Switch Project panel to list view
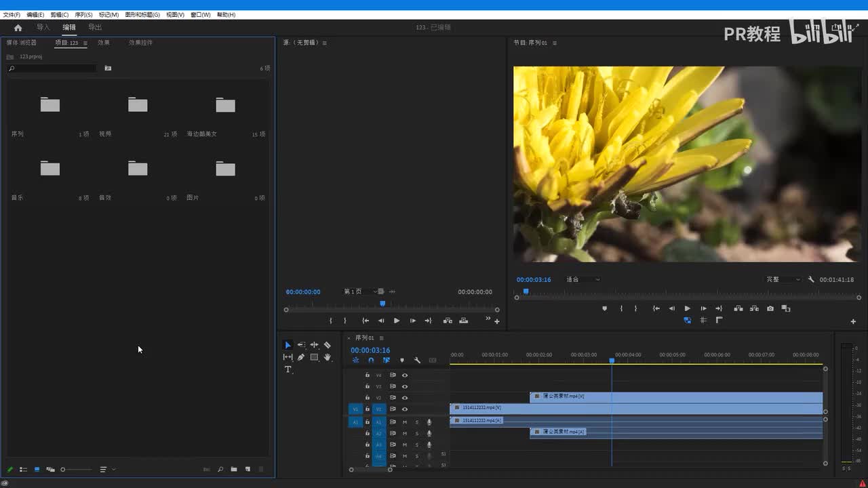 tap(24, 469)
